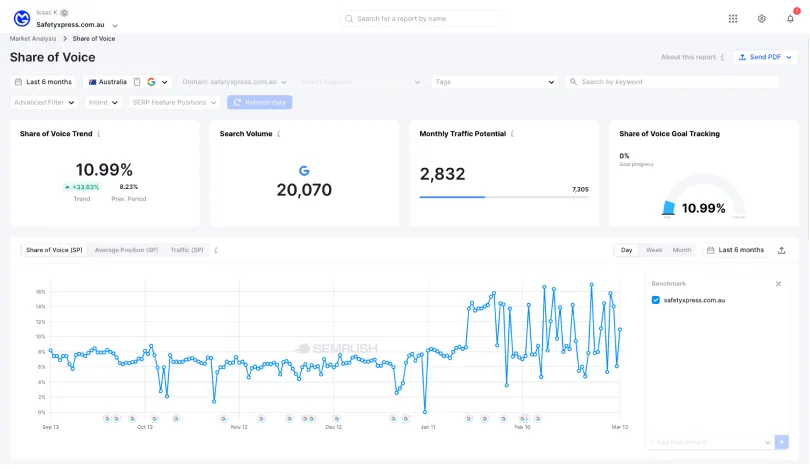Open the Last 6 months filter at top
Viewport: 810px width, 469px height.
click(43, 82)
